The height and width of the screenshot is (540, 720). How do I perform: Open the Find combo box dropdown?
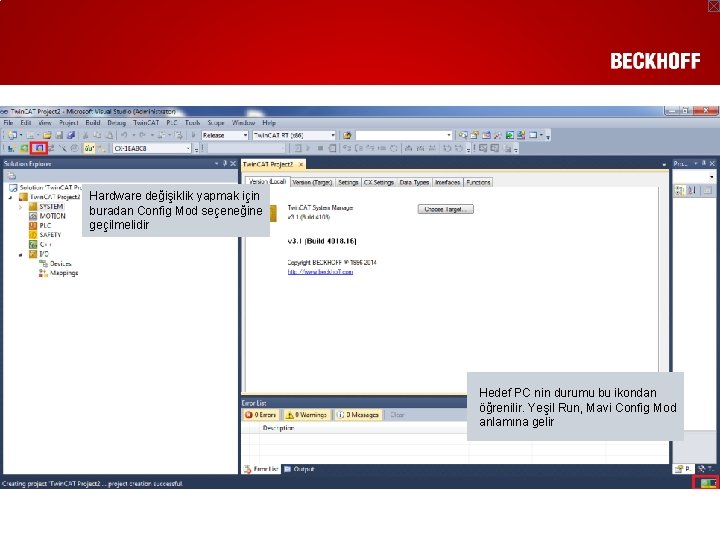coord(449,135)
